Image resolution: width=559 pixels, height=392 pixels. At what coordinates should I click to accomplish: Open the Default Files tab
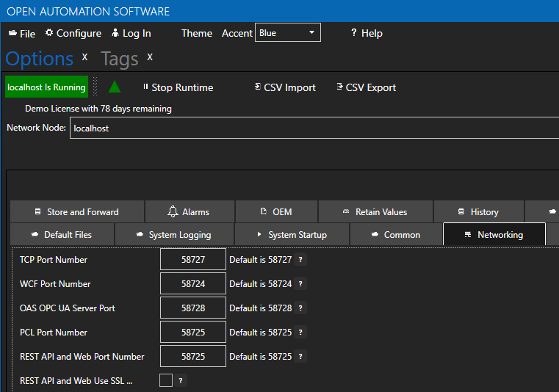pos(62,234)
